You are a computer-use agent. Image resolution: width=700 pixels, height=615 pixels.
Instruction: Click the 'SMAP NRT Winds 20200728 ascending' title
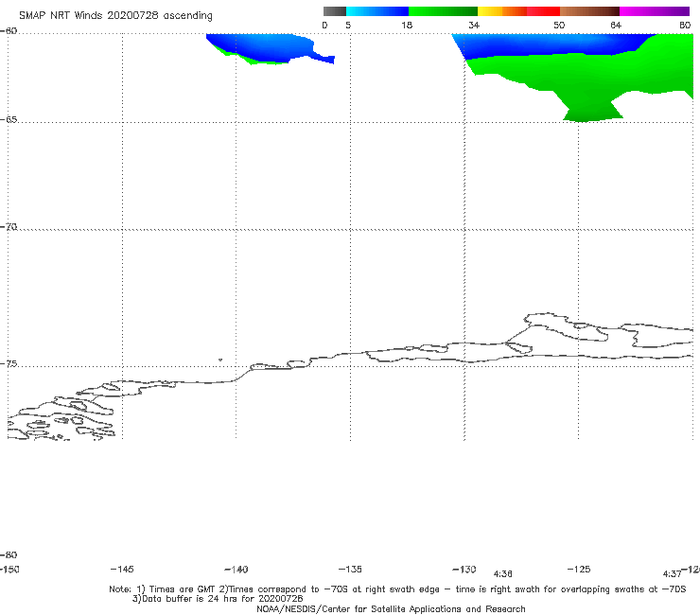coord(115,15)
